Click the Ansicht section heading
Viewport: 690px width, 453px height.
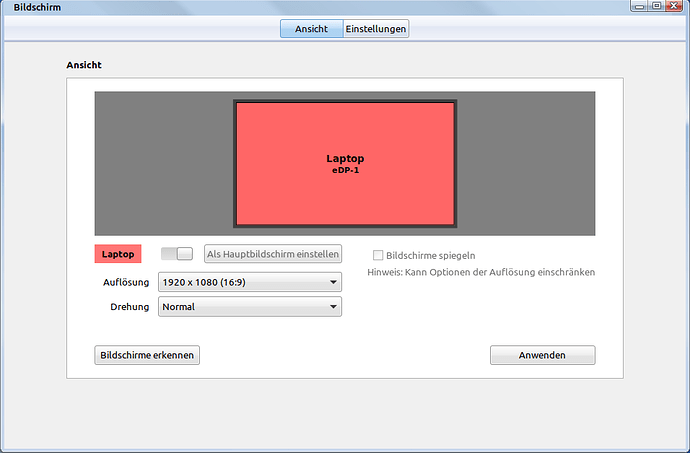point(84,65)
